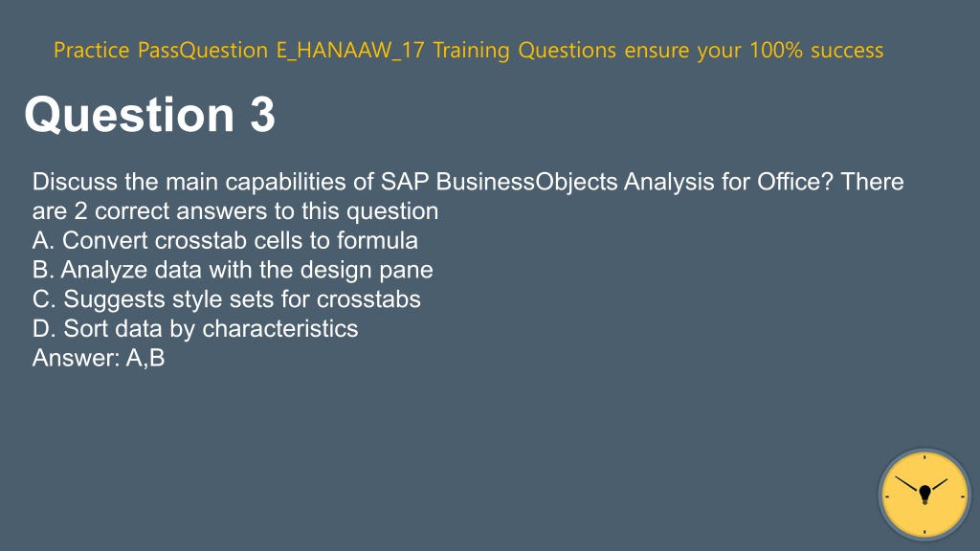This screenshot has height=551, width=980.
Task: Click the word PassQuestion in the banner
Action: [203, 50]
